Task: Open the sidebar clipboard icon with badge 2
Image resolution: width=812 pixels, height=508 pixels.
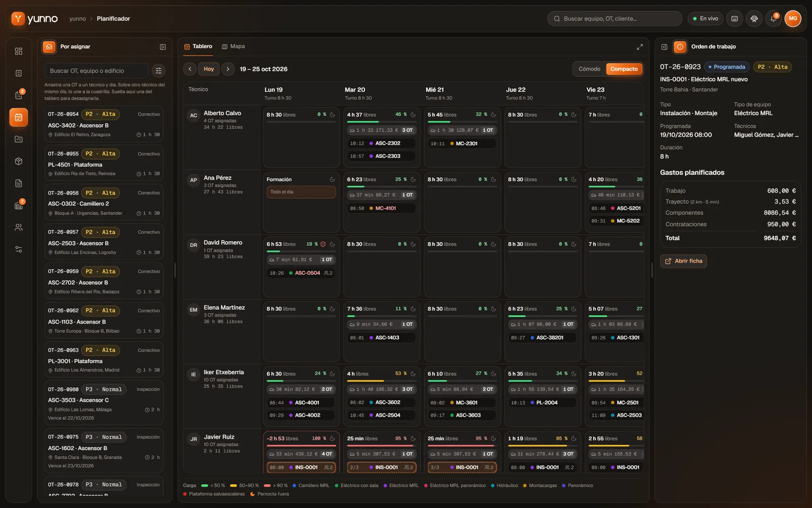Action: click(19, 95)
